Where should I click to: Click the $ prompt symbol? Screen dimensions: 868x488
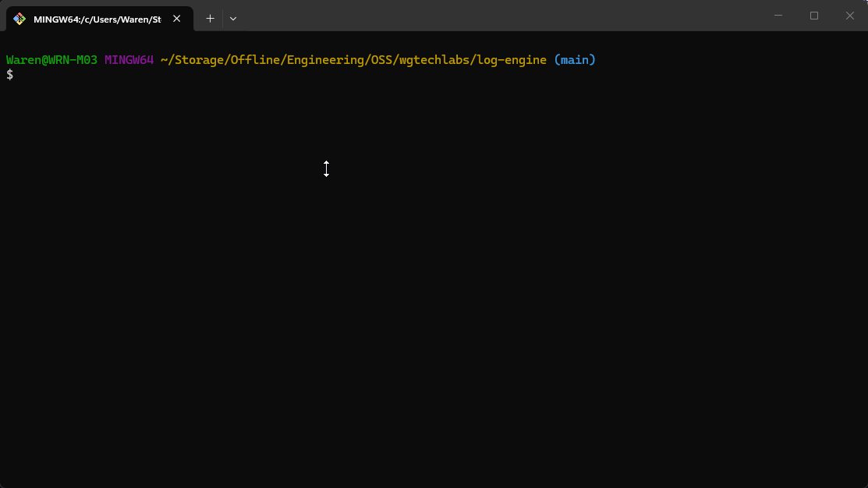point(10,75)
